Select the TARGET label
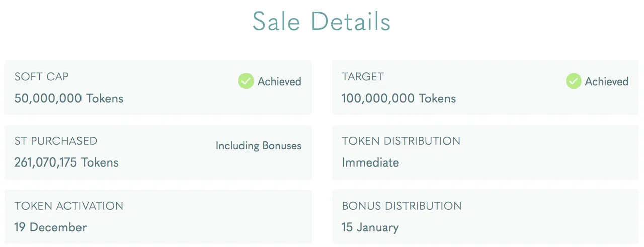Image resolution: width=644 pixels, height=247 pixels. (x=363, y=77)
